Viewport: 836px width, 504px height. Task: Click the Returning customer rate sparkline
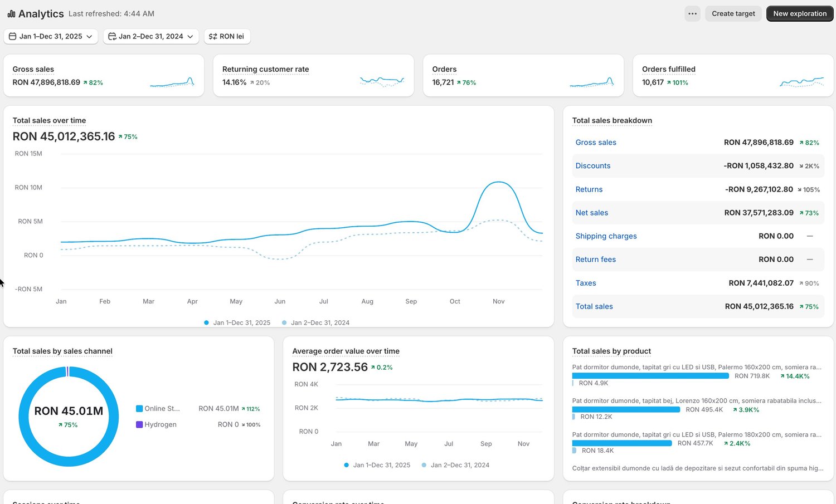click(382, 82)
